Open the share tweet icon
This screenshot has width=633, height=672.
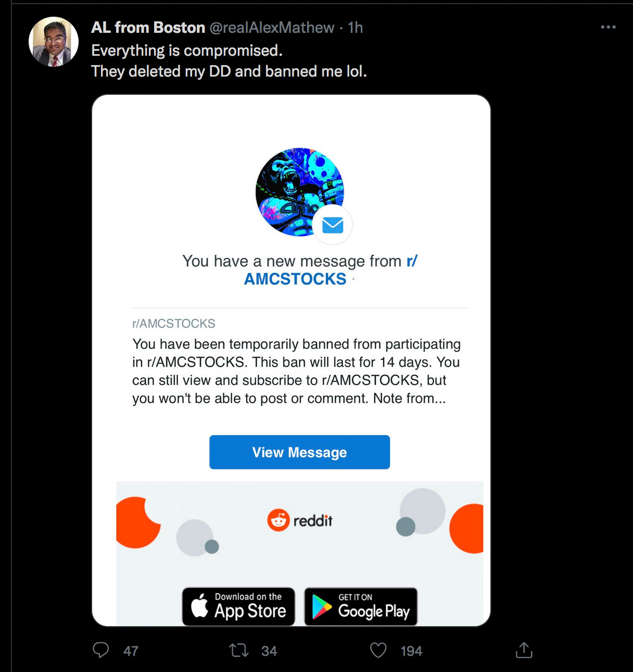(x=524, y=650)
